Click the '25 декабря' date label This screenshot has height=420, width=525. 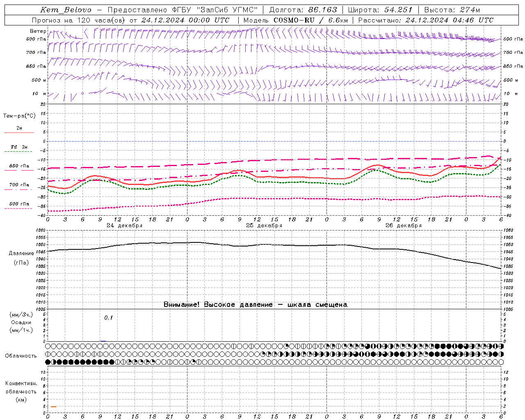(264, 226)
